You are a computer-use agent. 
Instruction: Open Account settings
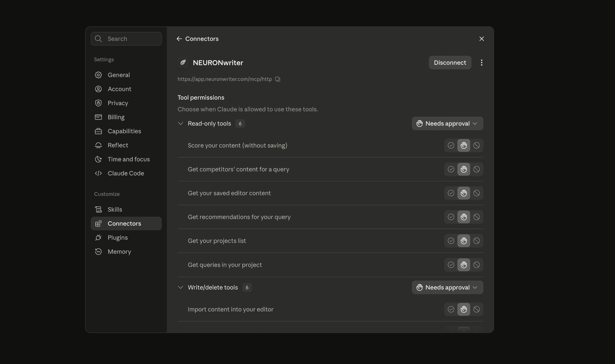click(126, 89)
